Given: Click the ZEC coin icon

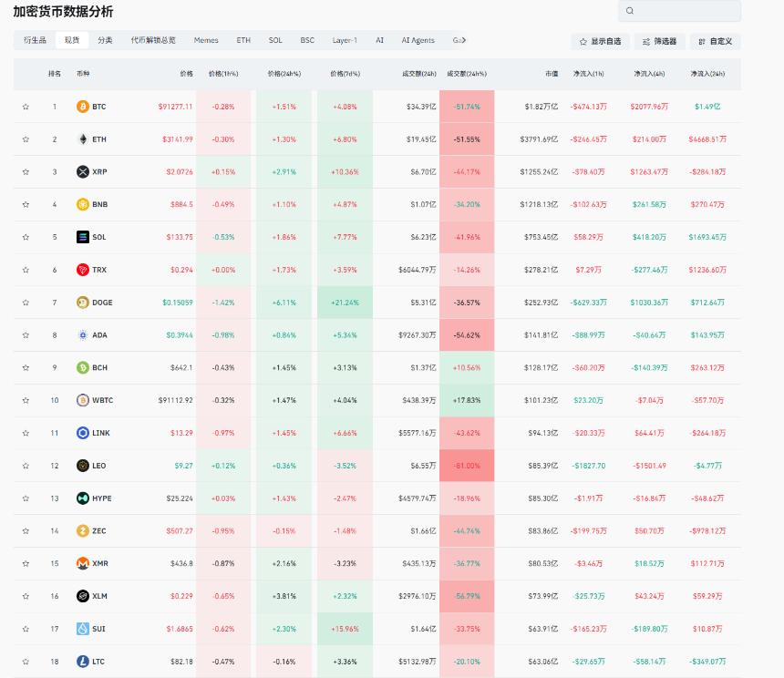Looking at the screenshot, I should point(82,530).
